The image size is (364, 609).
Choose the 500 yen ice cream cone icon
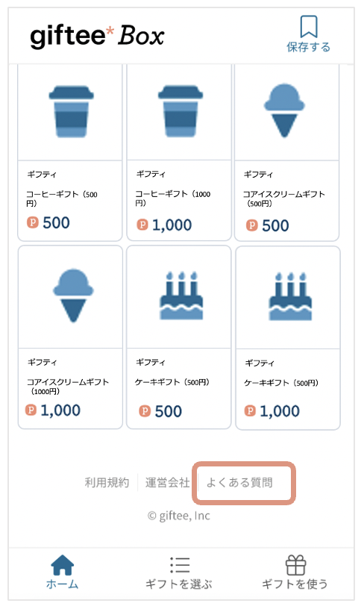pos(284,110)
